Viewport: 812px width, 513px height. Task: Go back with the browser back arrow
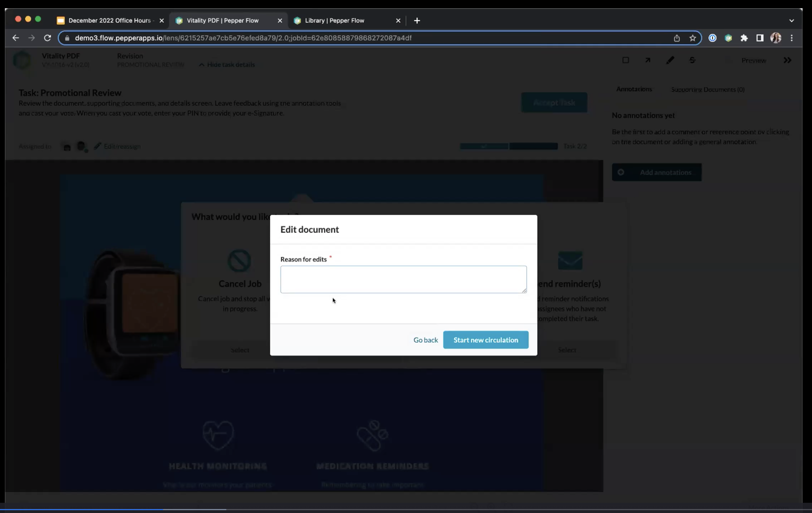click(x=16, y=38)
